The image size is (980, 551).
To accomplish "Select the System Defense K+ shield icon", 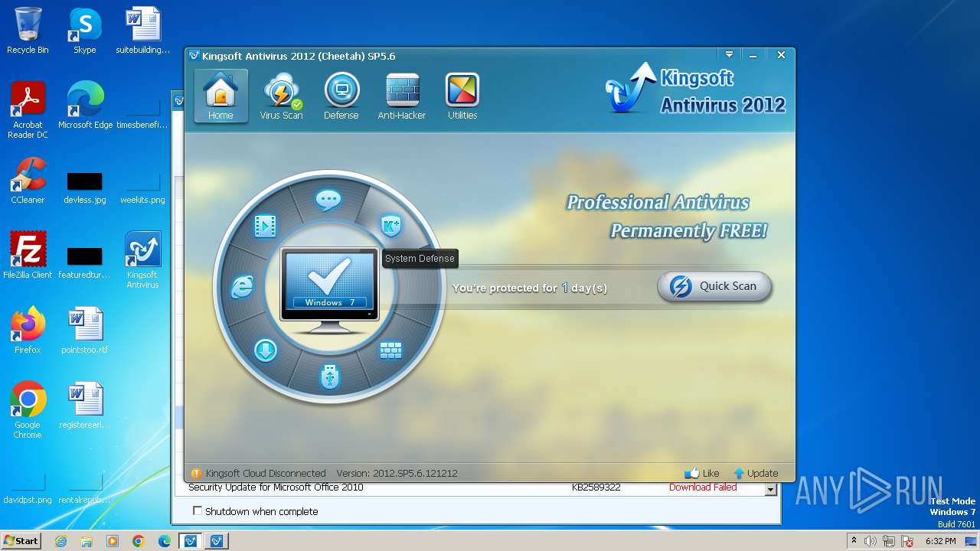I will tap(391, 226).
